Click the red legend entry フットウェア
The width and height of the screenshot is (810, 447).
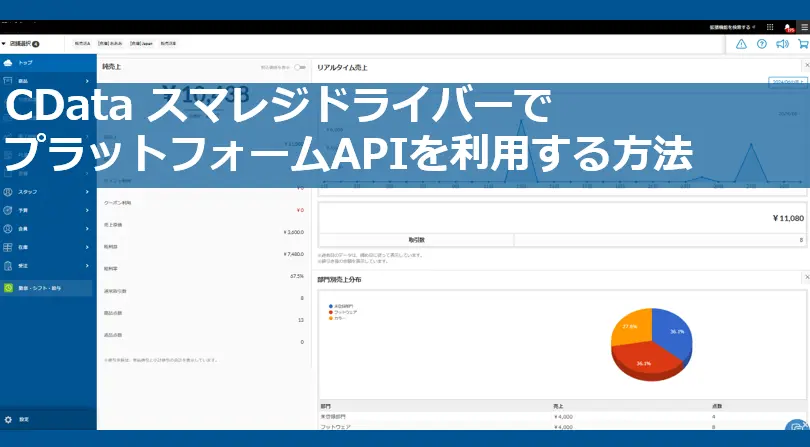coord(342,312)
